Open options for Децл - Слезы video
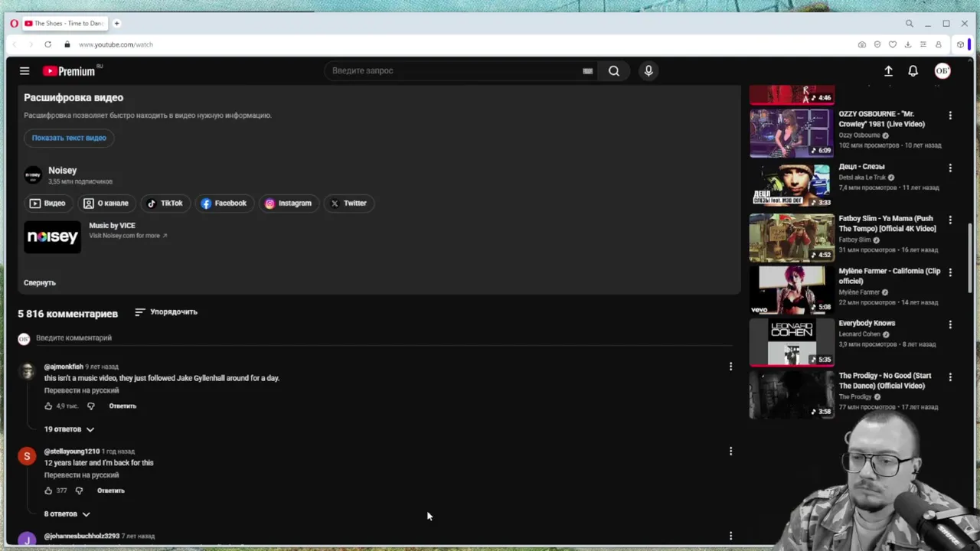 point(950,168)
